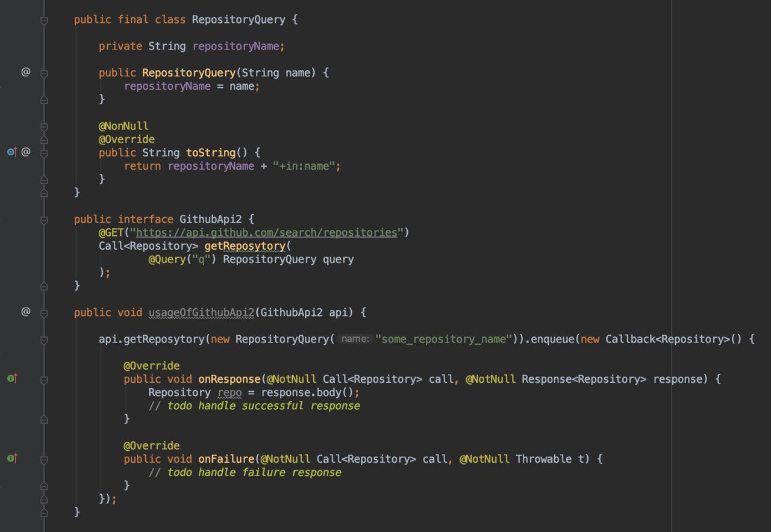Collapse the RepositoryQuery class declaration fold marker

pos(43,20)
